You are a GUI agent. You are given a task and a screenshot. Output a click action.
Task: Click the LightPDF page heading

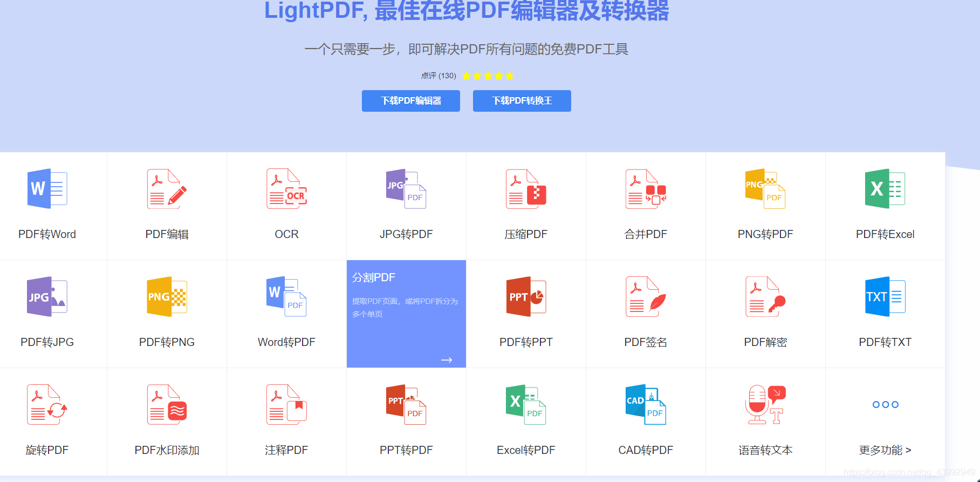point(467,10)
